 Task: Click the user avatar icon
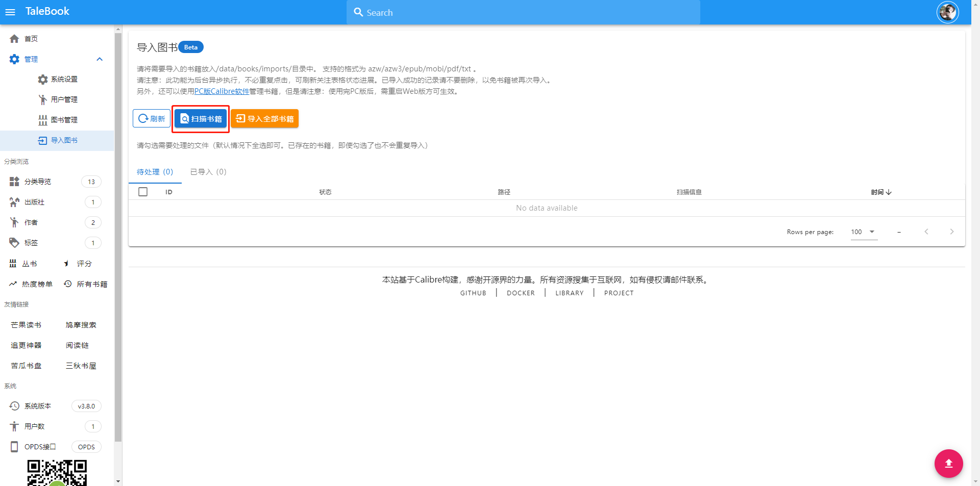pyautogui.click(x=948, y=12)
